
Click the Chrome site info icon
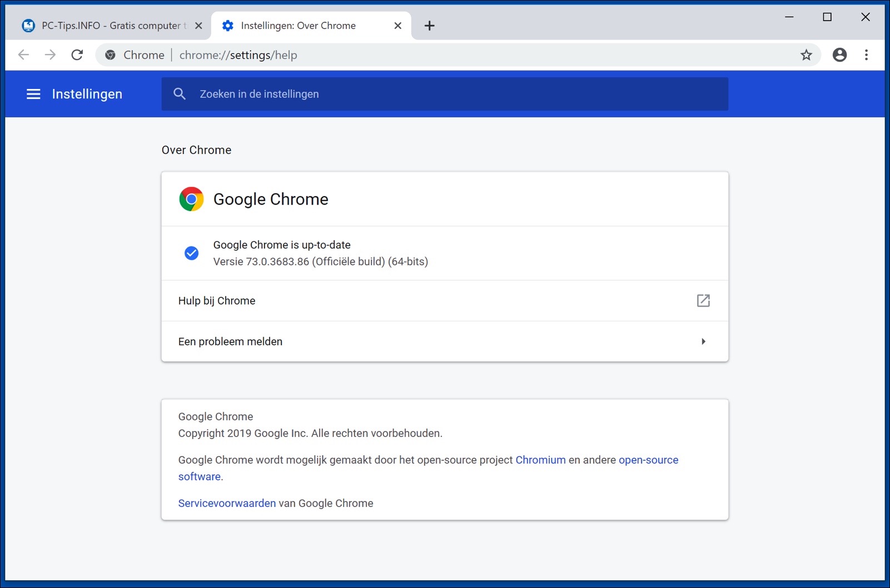[x=110, y=54]
